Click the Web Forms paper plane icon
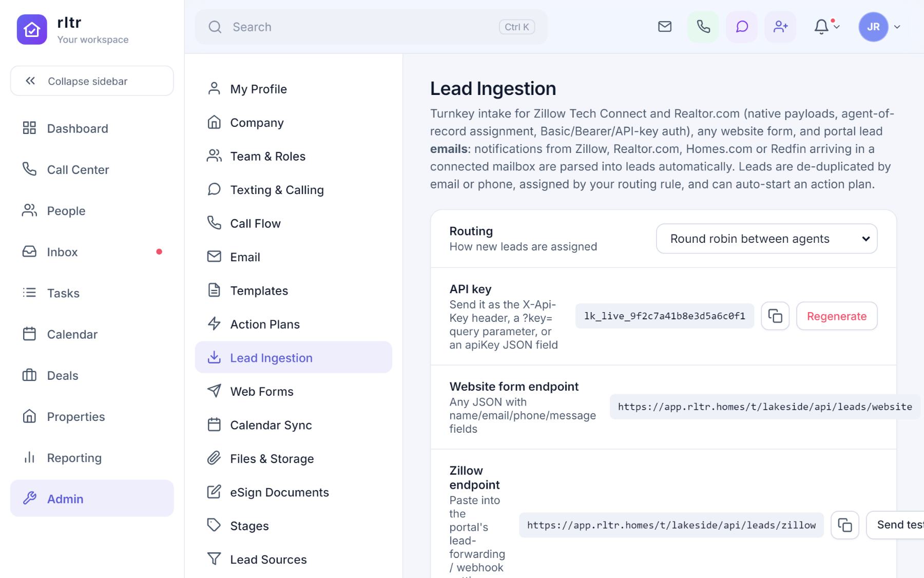Viewport: 924px width, 578px height. click(214, 391)
